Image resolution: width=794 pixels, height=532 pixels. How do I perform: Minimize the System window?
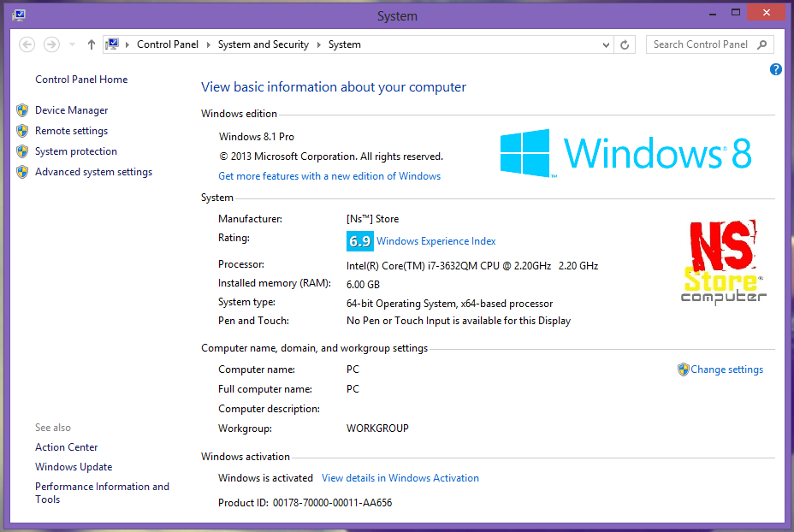[713, 14]
